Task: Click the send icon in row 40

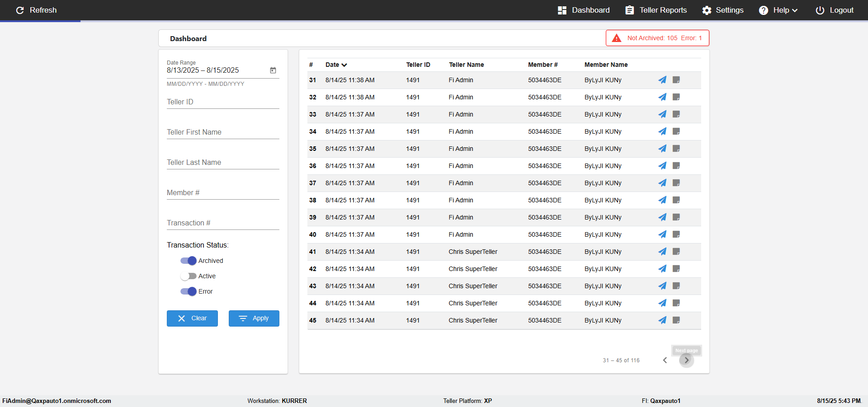Action: (662, 234)
